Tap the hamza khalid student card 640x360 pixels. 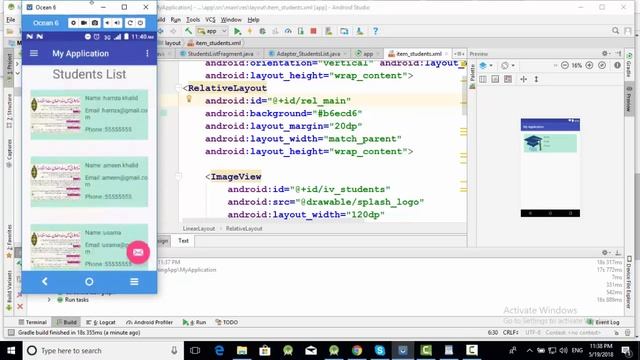coord(89,115)
